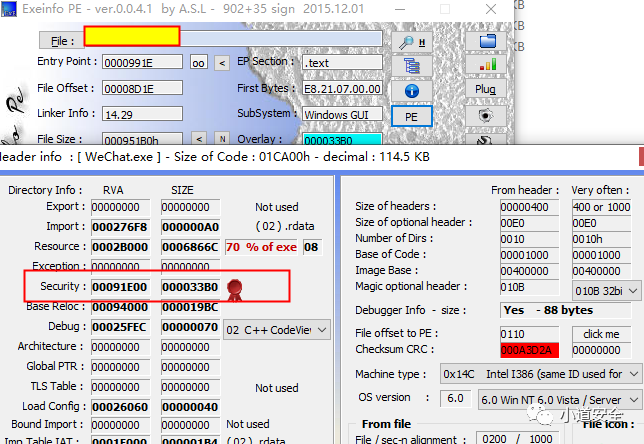Click the Import SIZE field 000000A0
Screen dimensions: 644x444
coord(190,227)
